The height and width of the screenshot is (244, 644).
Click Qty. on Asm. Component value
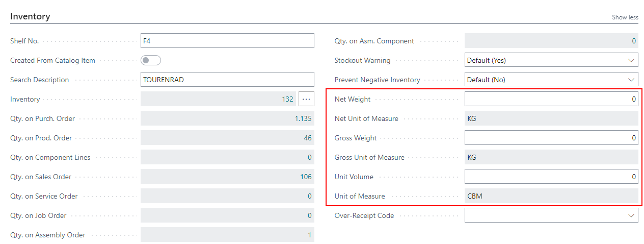pos(634,41)
